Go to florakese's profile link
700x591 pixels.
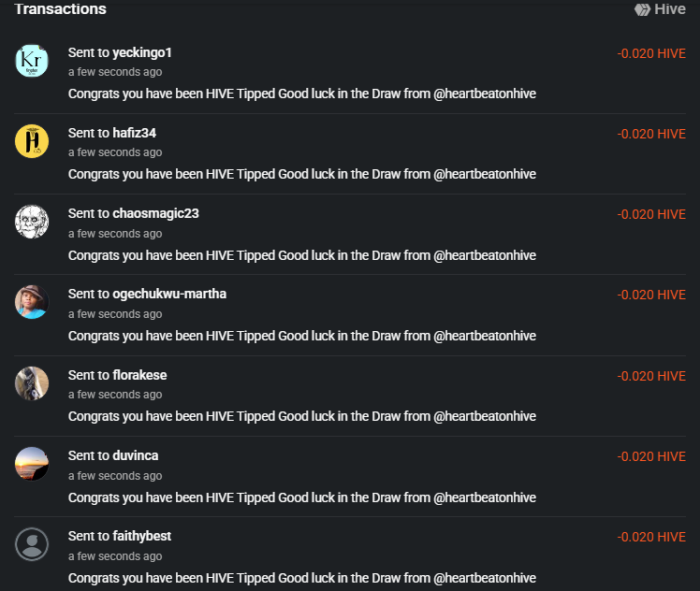pos(139,375)
